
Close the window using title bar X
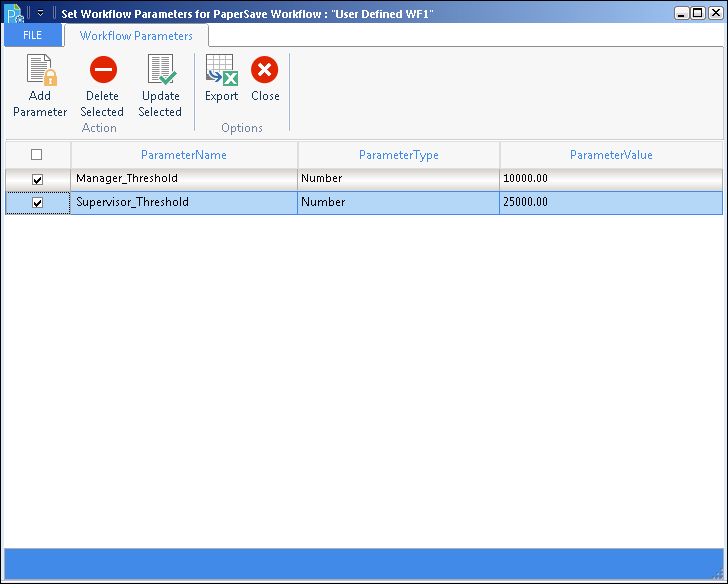coord(715,13)
